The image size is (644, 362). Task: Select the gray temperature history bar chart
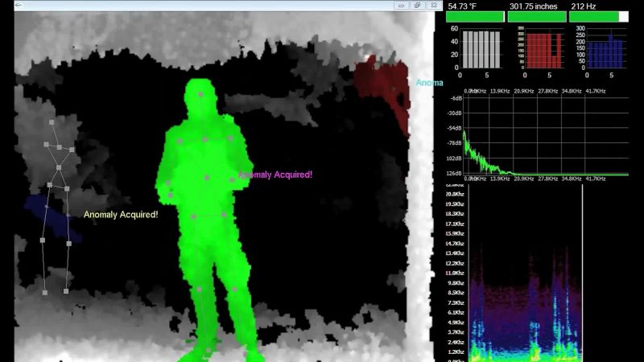(x=481, y=49)
